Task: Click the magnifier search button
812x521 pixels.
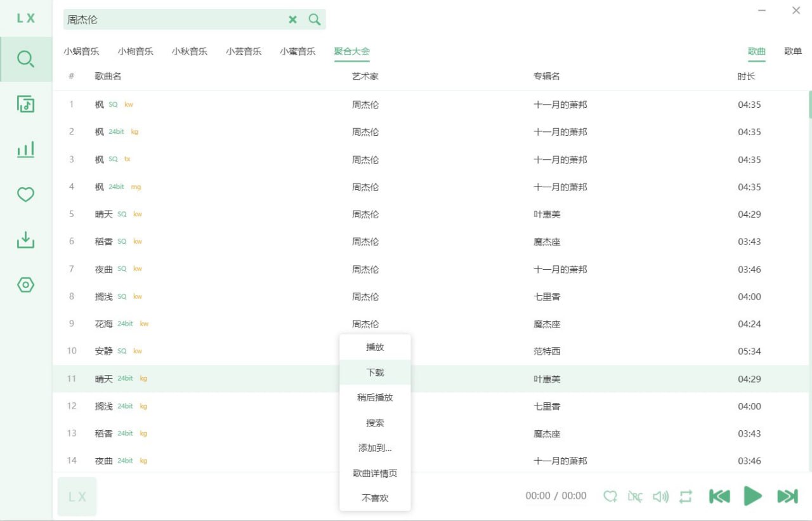Action: pyautogui.click(x=315, y=20)
